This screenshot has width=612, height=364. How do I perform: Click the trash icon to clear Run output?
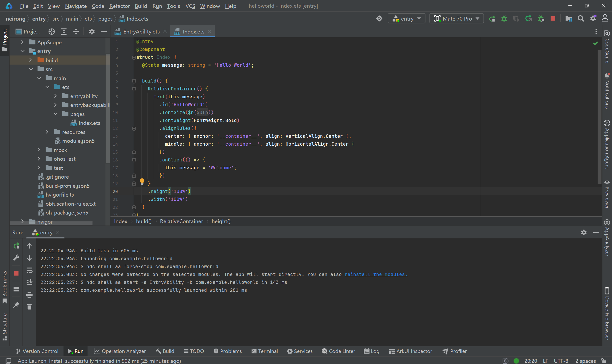click(29, 307)
